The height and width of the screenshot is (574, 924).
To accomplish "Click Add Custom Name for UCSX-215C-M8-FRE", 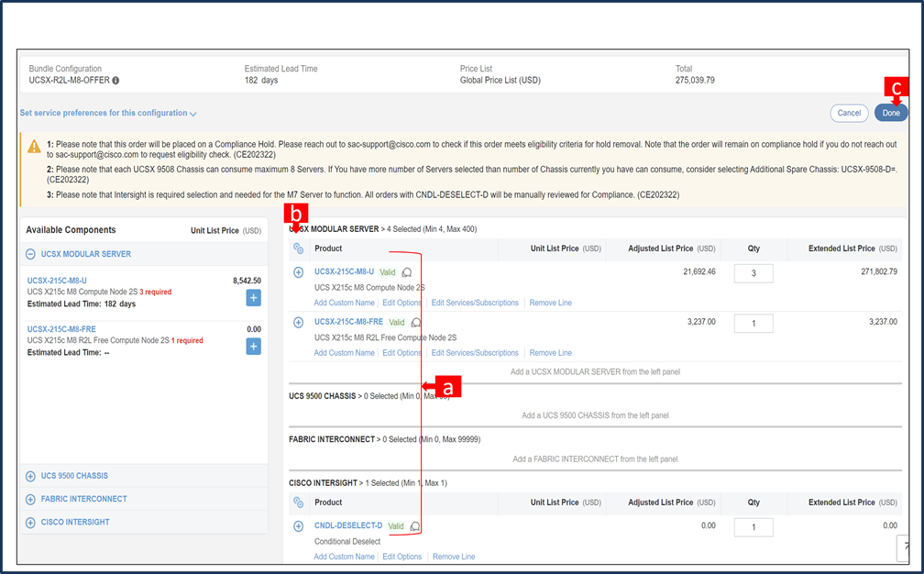I will point(344,353).
